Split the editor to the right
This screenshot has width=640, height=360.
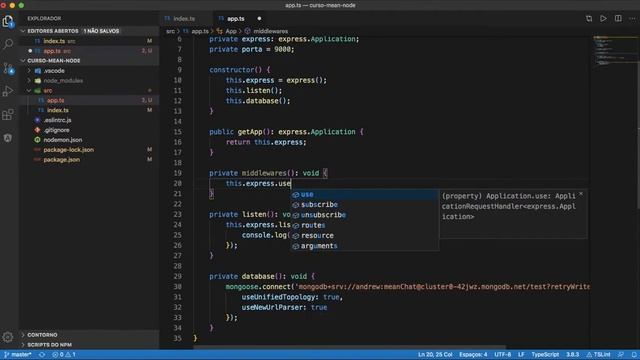point(618,19)
